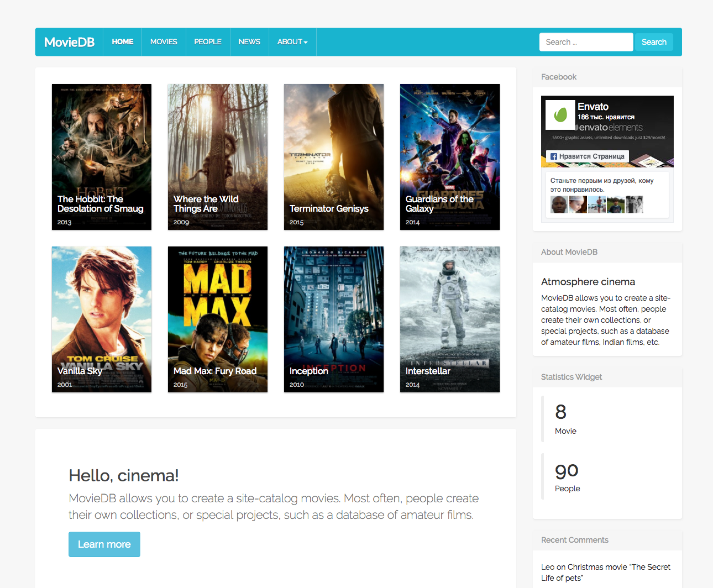This screenshot has height=588, width=713.
Task: Select the Vanilla Sky movie card
Action: pyautogui.click(x=102, y=319)
